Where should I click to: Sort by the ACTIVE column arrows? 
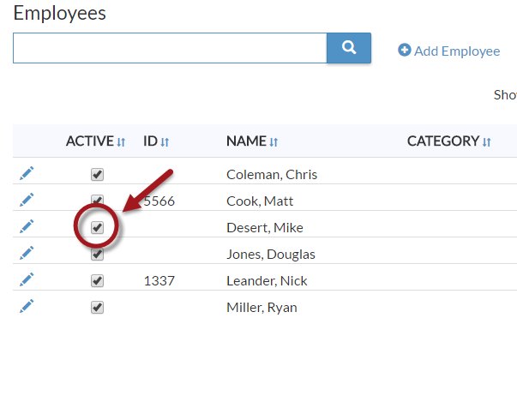pos(121,142)
